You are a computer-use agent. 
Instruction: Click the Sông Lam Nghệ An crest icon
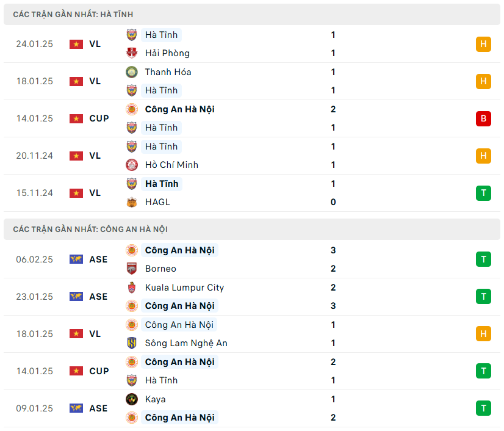(x=132, y=343)
